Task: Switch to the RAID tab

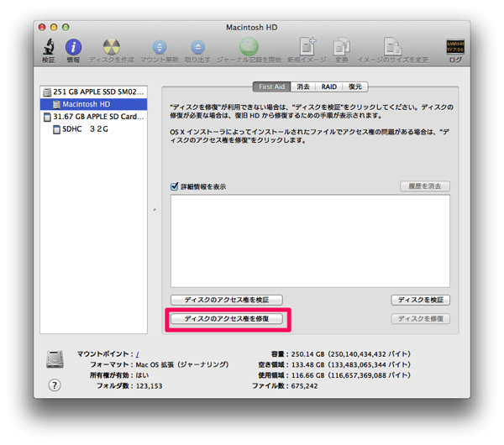Action: coord(328,86)
